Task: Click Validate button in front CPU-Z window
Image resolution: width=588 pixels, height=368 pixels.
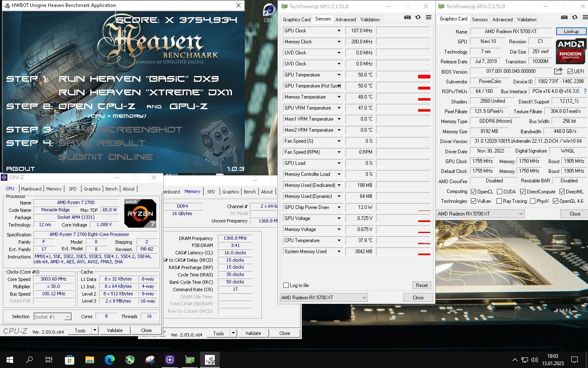Action: click(115, 330)
